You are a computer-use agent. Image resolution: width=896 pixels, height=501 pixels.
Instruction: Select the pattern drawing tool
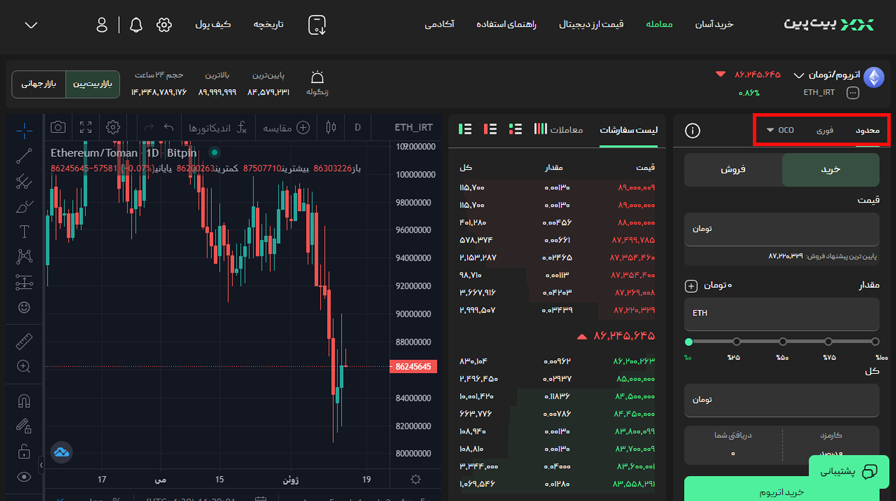24,256
